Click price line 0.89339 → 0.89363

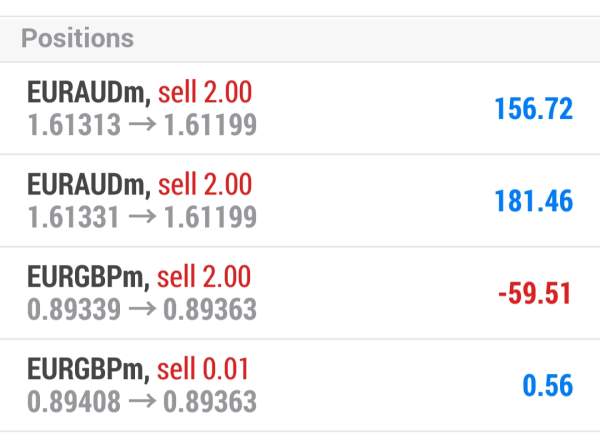pos(142,308)
